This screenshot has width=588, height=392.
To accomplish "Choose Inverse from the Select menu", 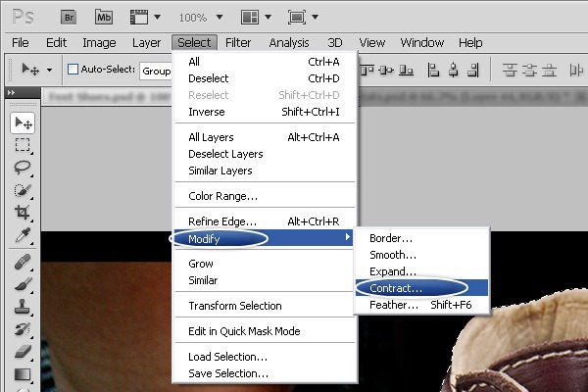I will point(206,112).
